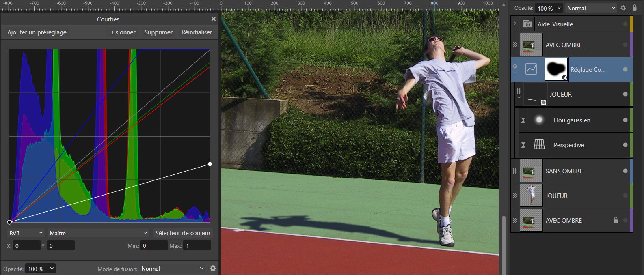The image size is (644, 275).
Task: Select the 'Perspective' layer name
Action: (x=569, y=145)
